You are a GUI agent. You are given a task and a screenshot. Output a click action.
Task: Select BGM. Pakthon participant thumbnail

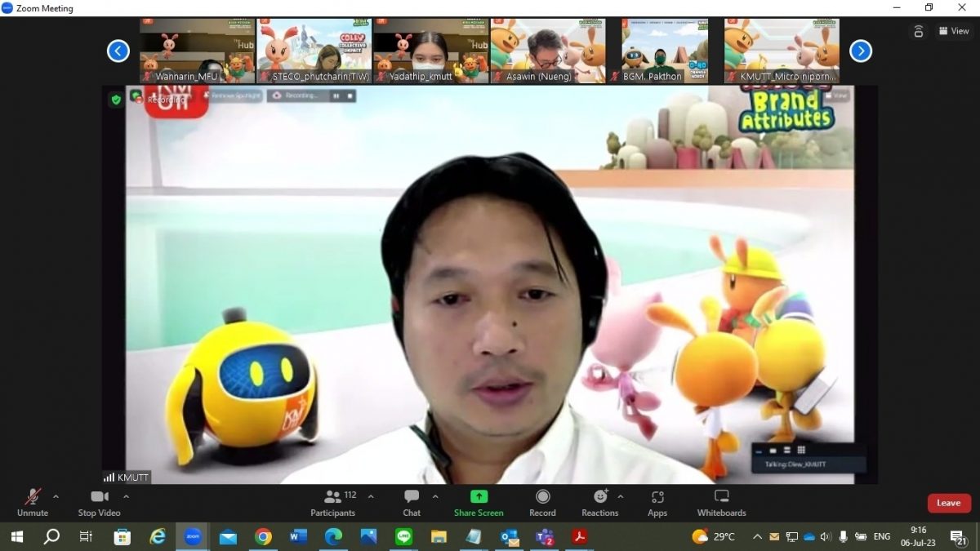[x=665, y=51]
